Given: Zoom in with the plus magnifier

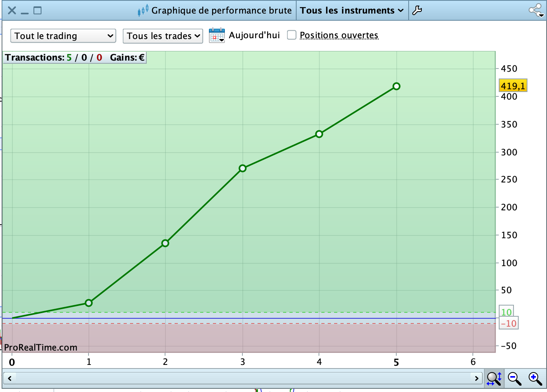Looking at the screenshot, I should [x=535, y=378].
